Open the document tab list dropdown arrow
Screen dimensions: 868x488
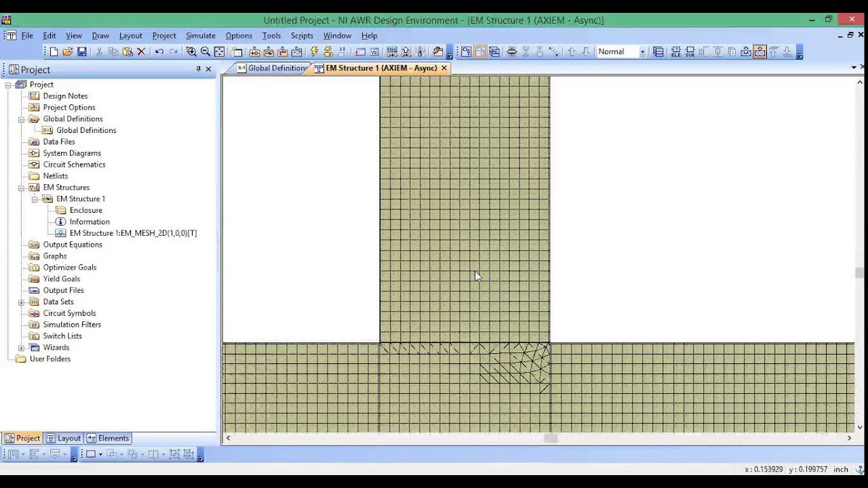click(x=854, y=68)
